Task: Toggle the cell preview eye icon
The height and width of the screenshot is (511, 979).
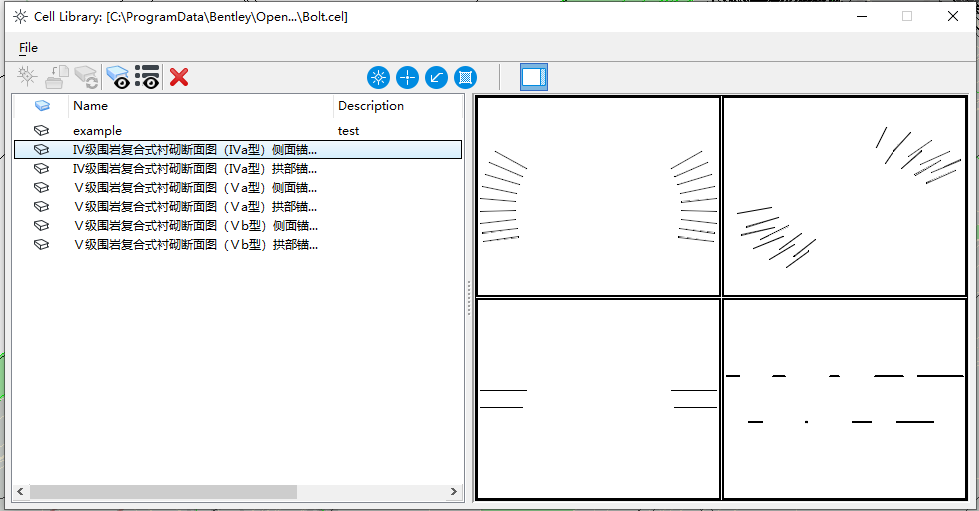Action: point(118,77)
